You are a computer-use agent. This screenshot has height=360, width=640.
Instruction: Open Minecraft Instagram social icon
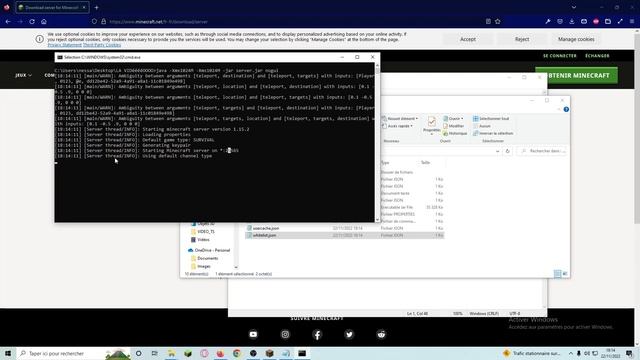click(x=285, y=334)
